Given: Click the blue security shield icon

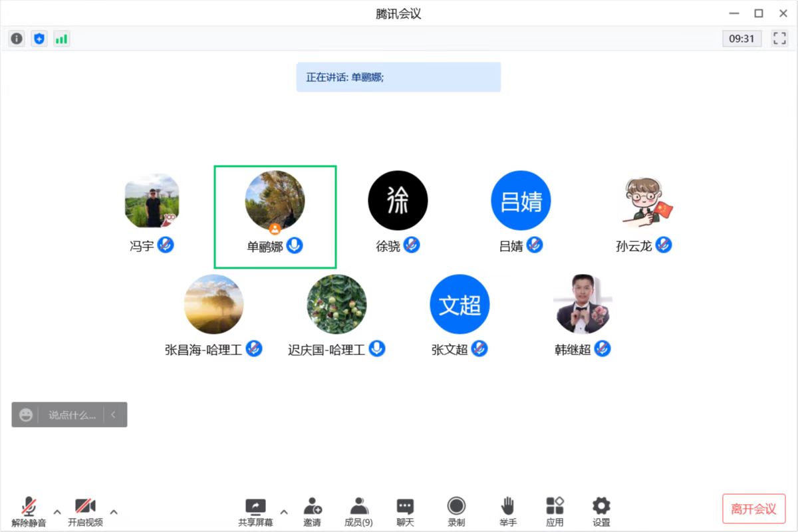Looking at the screenshot, I should [39, 39].
